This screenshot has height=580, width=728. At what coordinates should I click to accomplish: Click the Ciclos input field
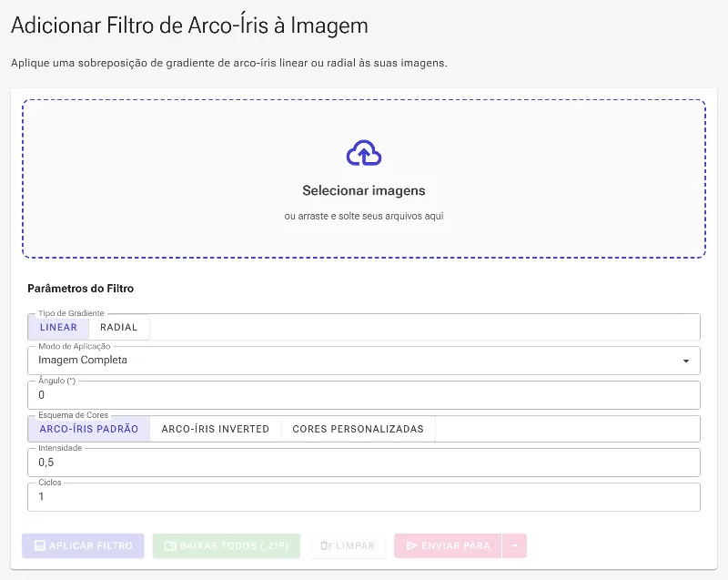364,497
